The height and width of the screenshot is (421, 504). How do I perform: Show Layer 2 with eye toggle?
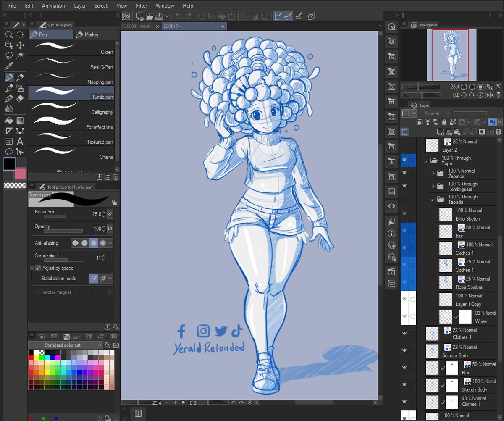(404, 145)
